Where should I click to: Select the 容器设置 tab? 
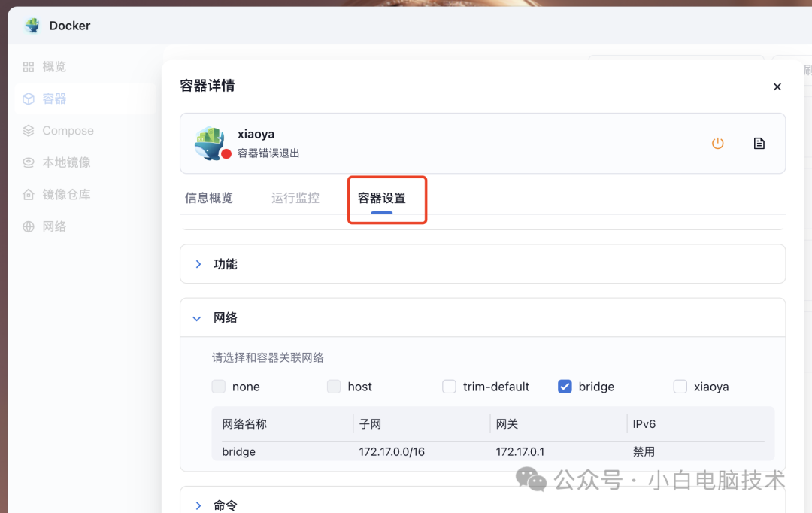382,198
